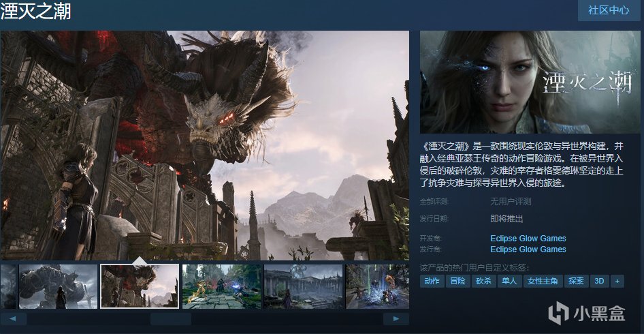
Task: Click the 即将推出 release date text
Action: click(506, 219)
